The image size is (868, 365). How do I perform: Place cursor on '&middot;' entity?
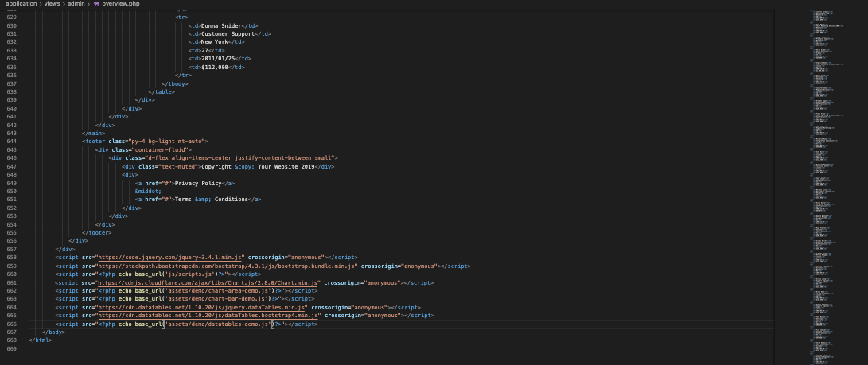(x=148, y=192)
